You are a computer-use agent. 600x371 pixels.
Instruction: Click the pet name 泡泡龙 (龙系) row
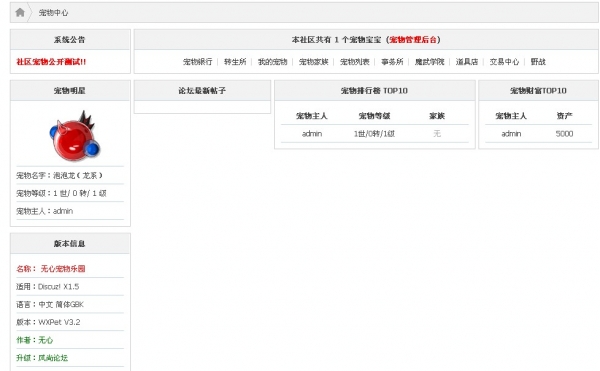coord(70,175)
